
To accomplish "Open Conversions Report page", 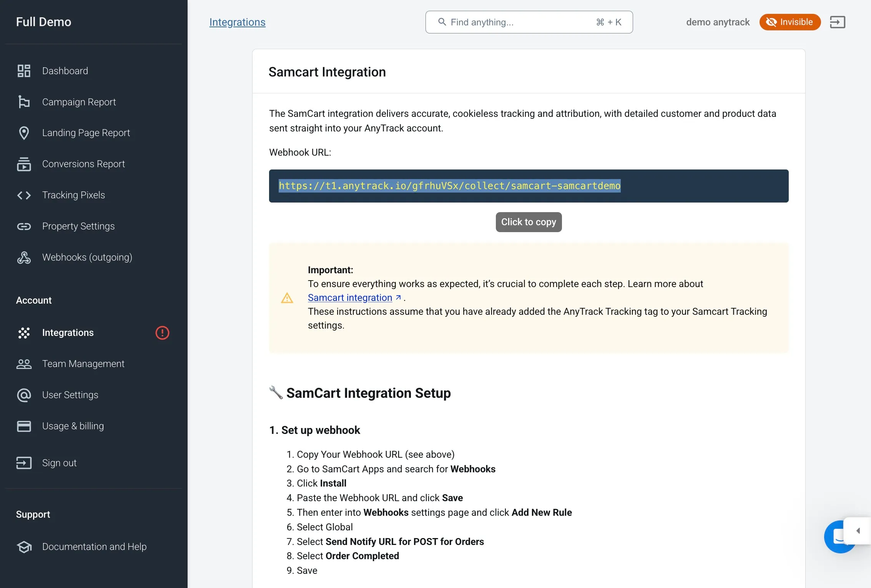I will pos(83,164).
